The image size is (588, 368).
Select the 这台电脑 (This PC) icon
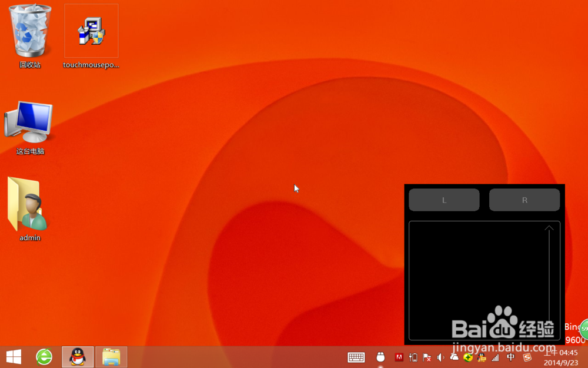point(30,128)
